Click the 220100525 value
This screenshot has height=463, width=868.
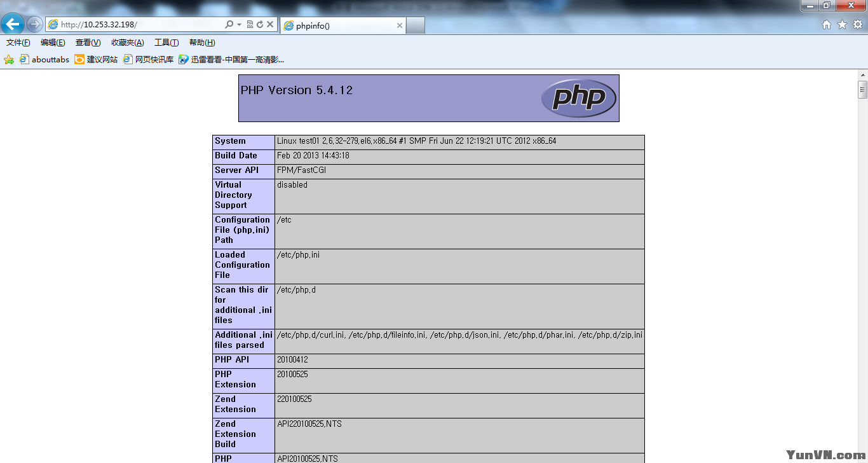coord(294,399)
